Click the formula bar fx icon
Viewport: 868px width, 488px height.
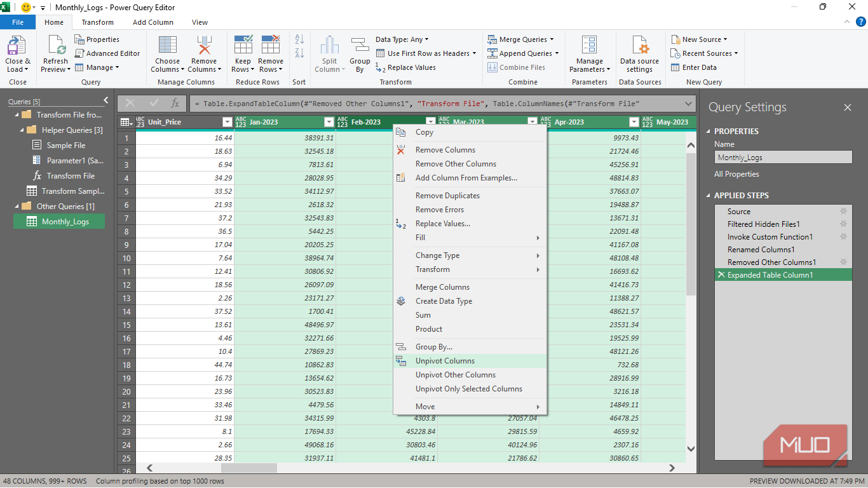point(175,104)
